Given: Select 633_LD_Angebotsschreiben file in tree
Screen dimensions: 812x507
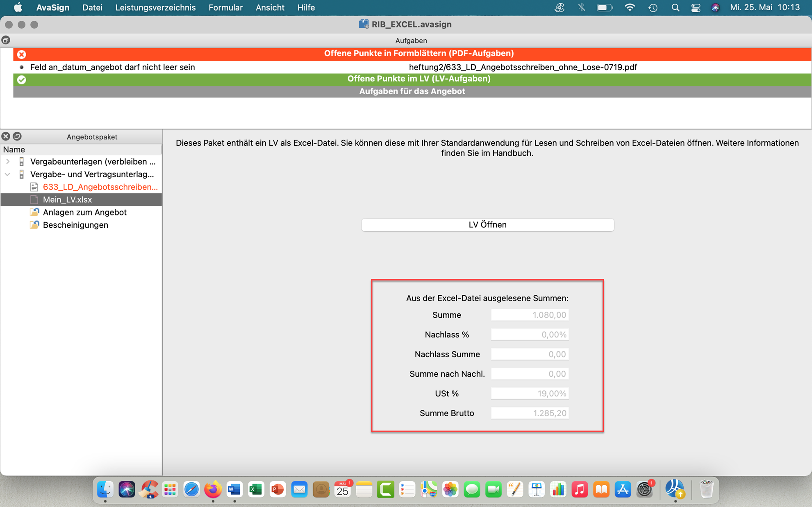Looking at the screenshot, I should (100, 187).
